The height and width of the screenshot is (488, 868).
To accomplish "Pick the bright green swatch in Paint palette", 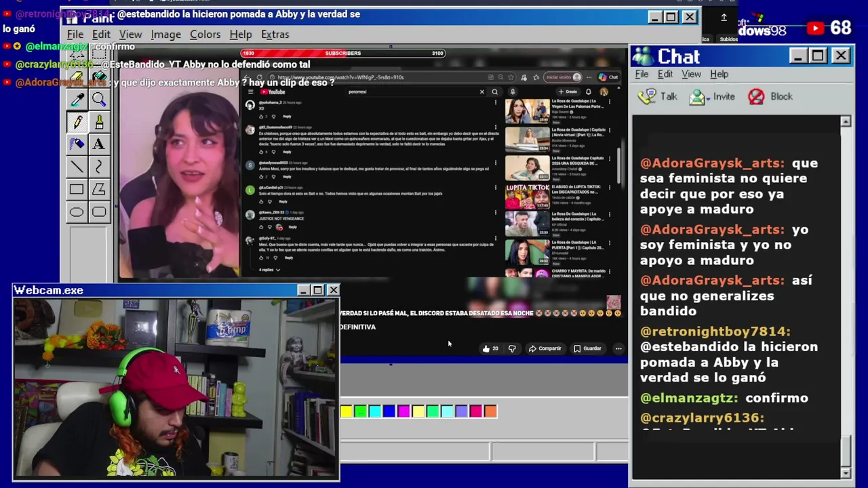I will pos(360,411).
